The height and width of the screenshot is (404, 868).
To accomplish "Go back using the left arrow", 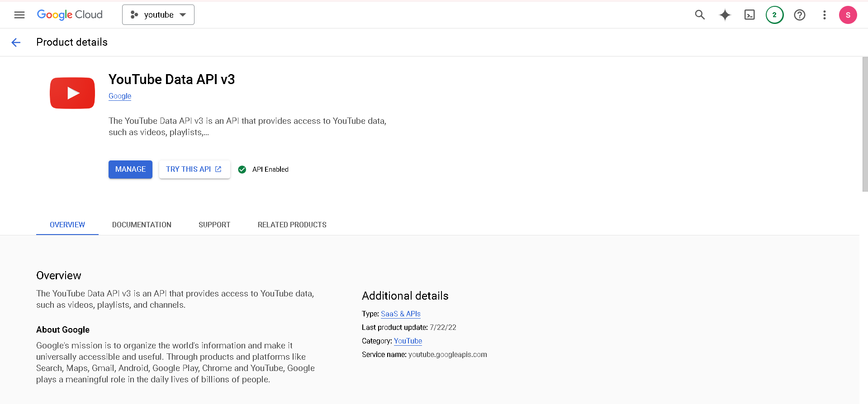I will (x=16, y=42).
